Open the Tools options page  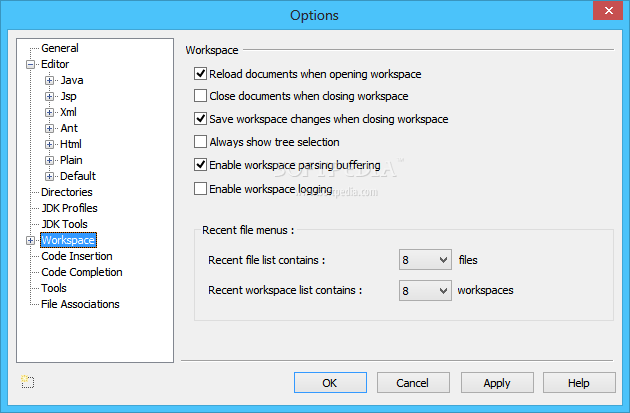(x=54, y=288)
